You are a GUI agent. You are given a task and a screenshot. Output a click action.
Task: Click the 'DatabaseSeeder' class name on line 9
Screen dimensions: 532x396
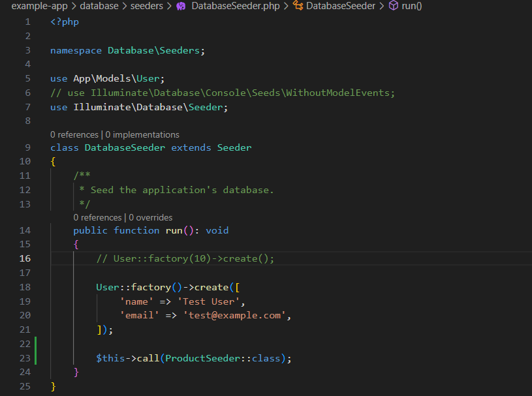coord(125,148)
